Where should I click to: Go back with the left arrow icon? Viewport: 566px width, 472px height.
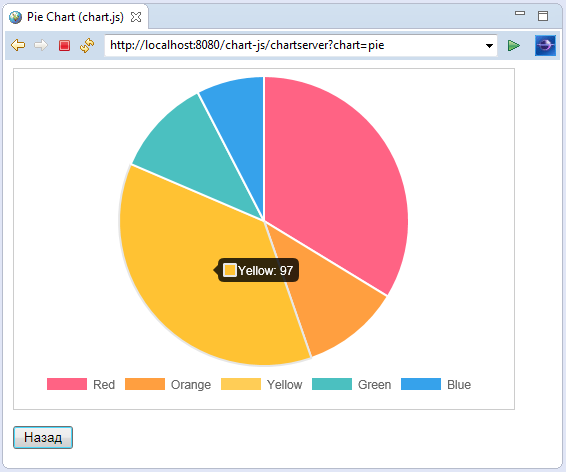click(18, 45)
